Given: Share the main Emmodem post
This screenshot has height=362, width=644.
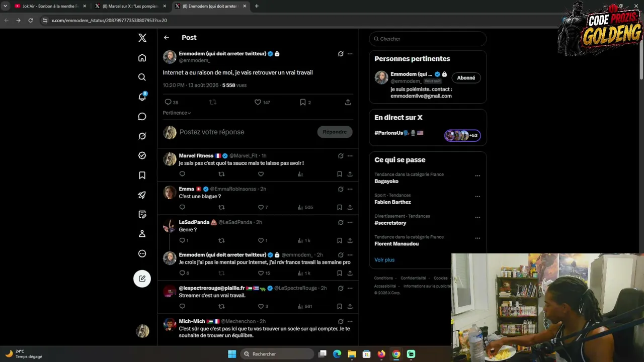Looking at the screenshot, I should click(348, 102).
